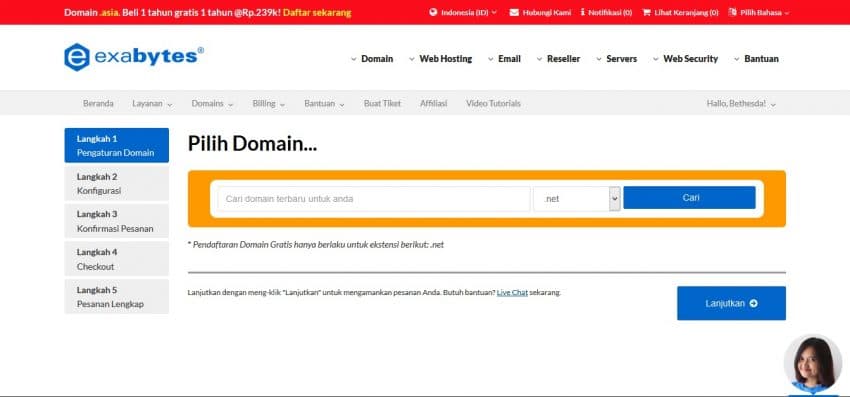
Task: Open the Pilih Bahasa language dropdown
Action: pos(759,12)
